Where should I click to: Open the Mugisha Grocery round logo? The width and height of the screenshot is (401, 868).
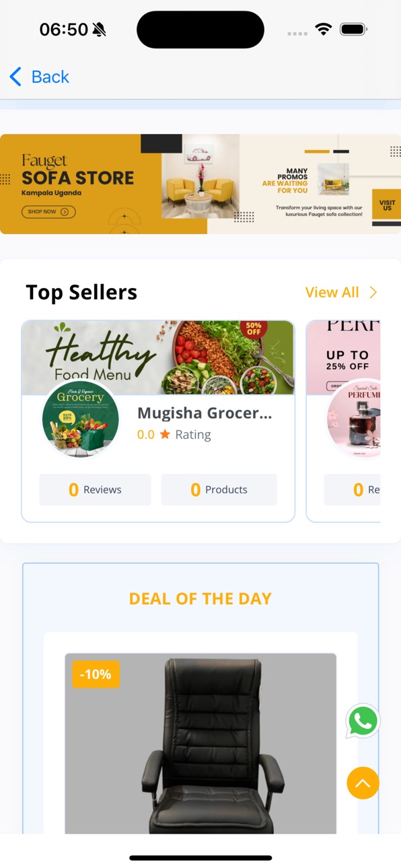[81, 419]
